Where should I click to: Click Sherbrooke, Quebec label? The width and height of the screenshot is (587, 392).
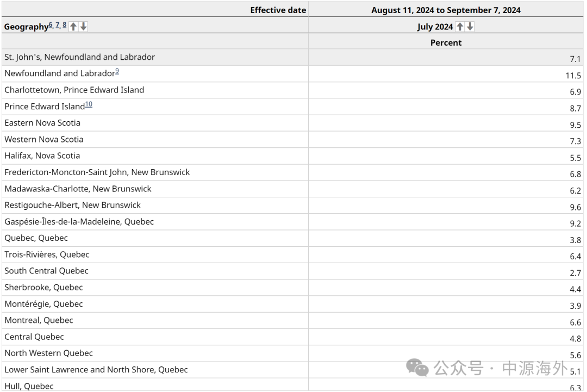coord(43,287)
